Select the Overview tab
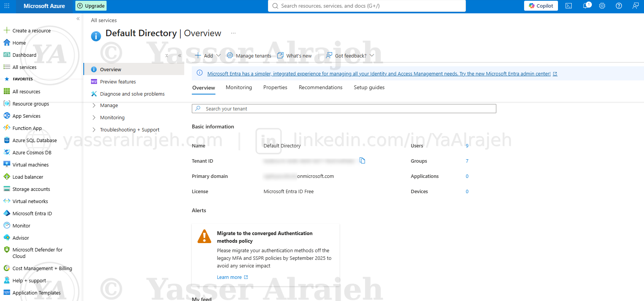Screen dimensions: 644x301 coord(204,88)
